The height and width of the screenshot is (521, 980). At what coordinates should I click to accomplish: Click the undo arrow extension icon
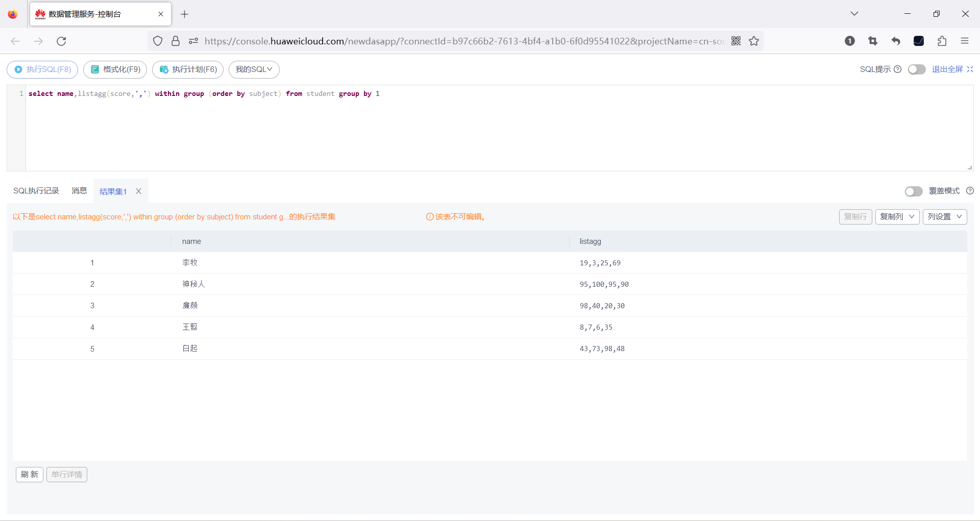[x=896, y=41]
